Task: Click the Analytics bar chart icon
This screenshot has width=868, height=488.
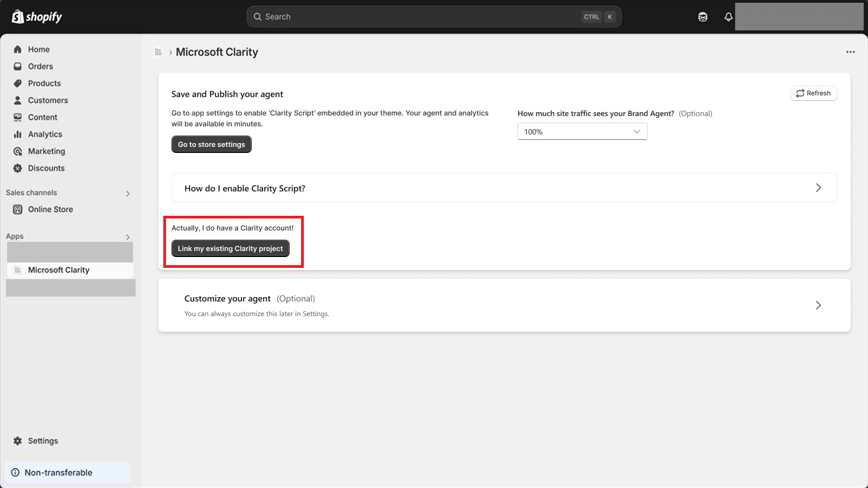Action: click(x=17, y=134)
